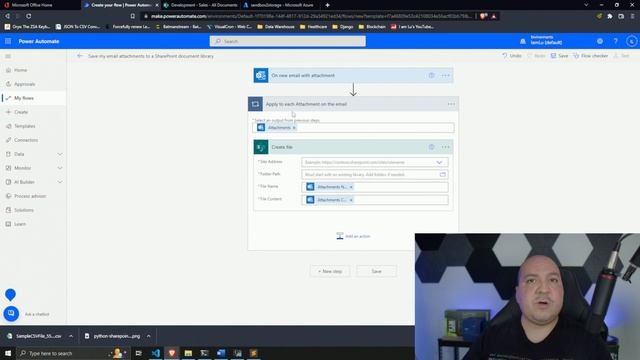Remove the Attachments Name token

pyautogui.click(x=351, y=187)
